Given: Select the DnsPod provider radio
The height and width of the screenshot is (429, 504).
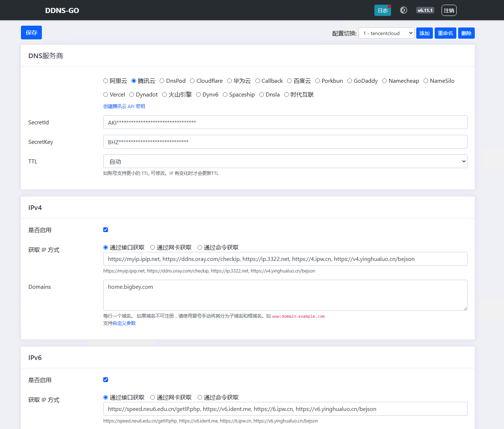Looking at the screenshot, I should coord(162,81).
